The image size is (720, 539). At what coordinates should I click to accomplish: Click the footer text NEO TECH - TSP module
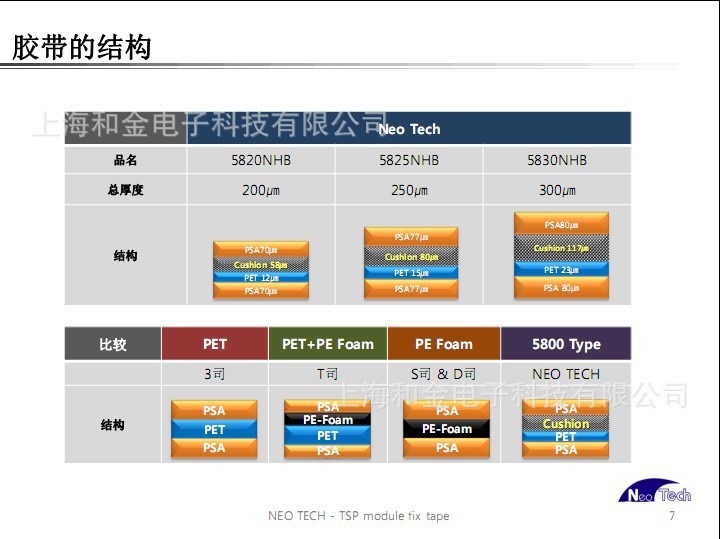click(358, 516)
